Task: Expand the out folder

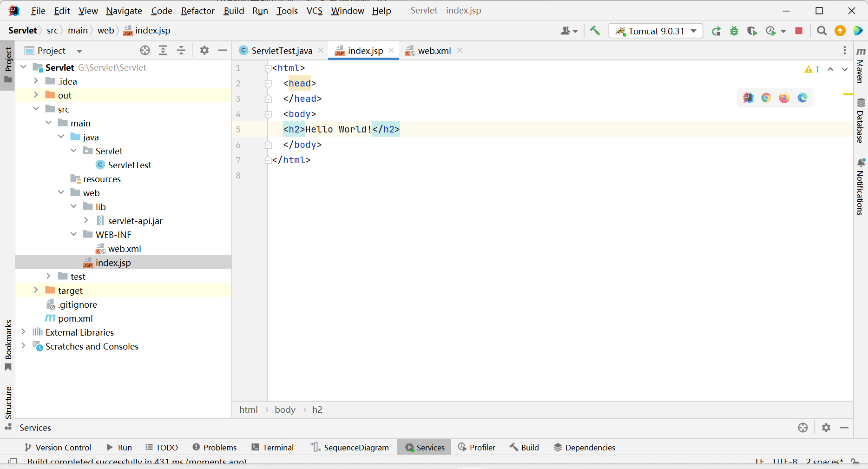Action: tap(36, 95)
